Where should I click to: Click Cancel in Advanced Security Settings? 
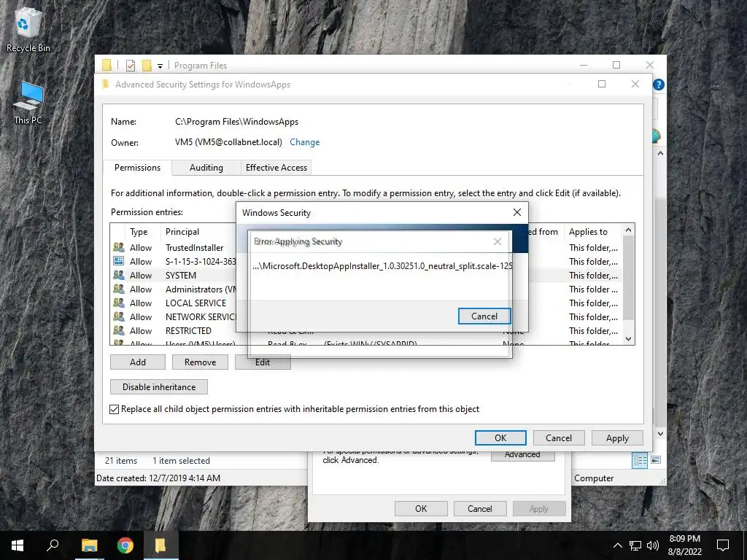558,437
